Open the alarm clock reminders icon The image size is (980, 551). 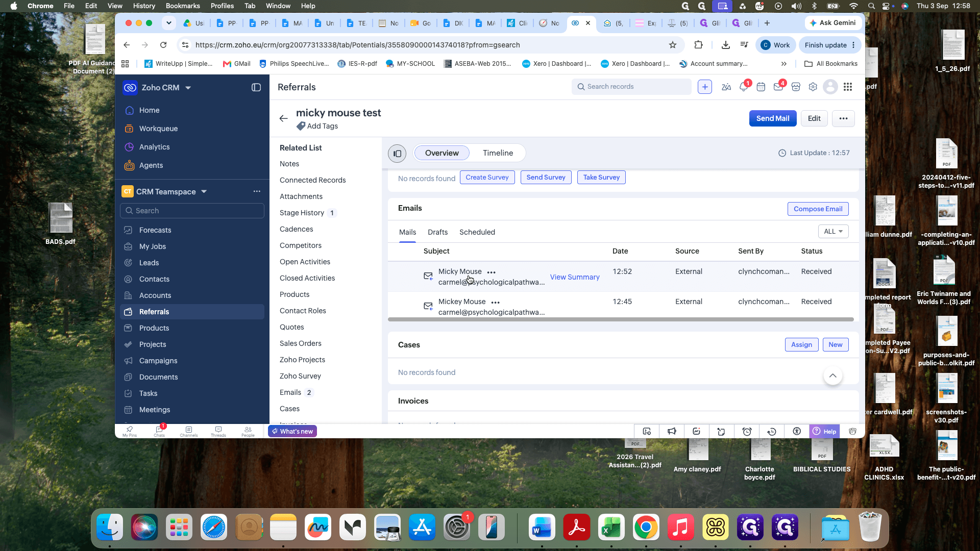(x=747, y=432)
